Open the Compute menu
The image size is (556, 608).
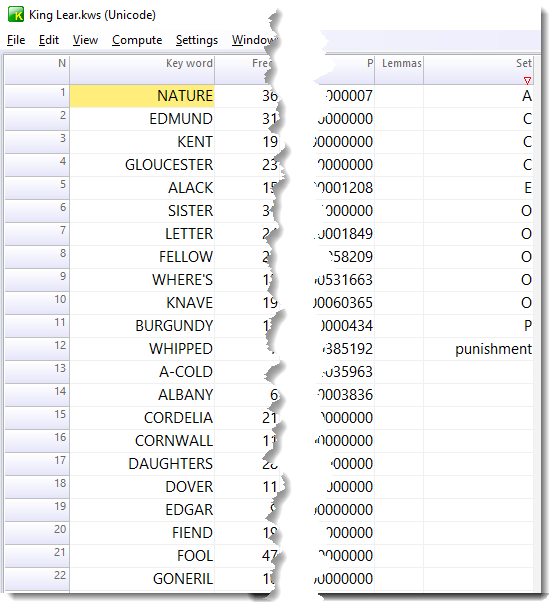coord(137,40)
